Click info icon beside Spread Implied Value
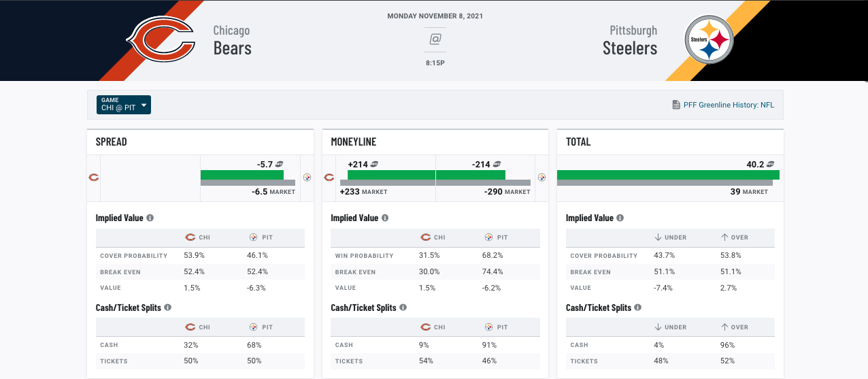 [150, 218]
